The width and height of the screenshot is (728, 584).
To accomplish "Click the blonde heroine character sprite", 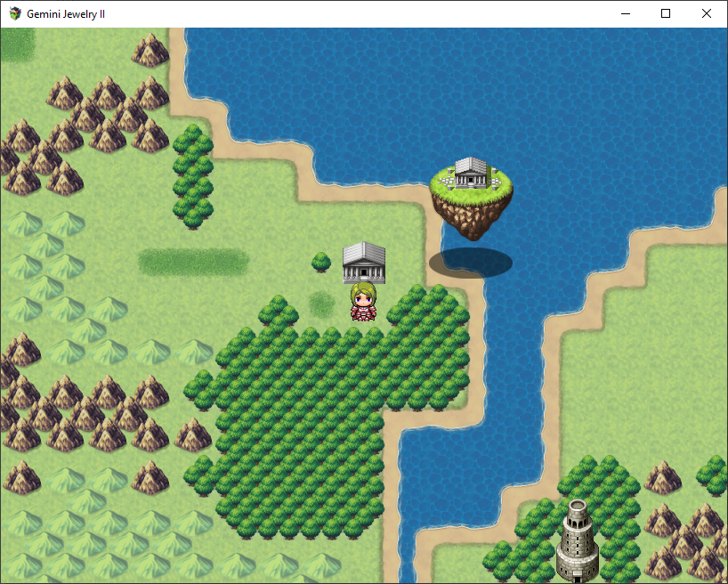I will 363,301.
